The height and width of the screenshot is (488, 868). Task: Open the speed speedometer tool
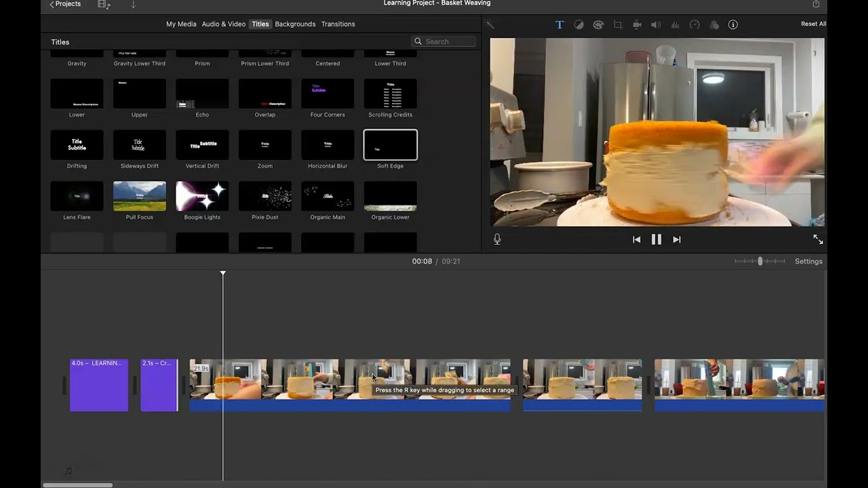[694, 24]
